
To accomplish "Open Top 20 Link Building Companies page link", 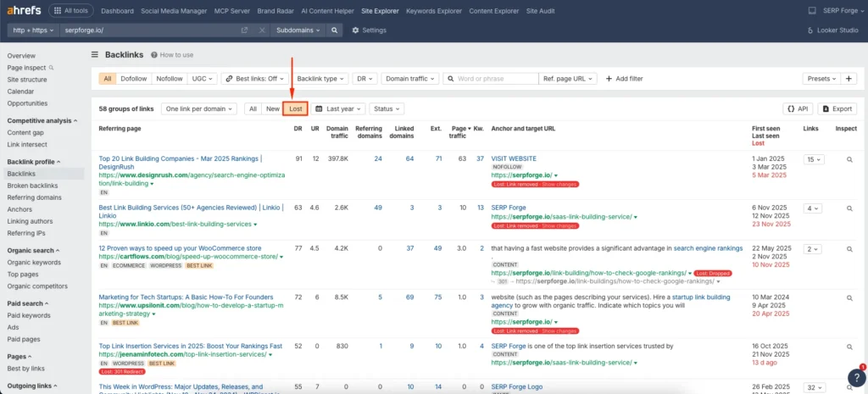I will click(x=180, y=163).
